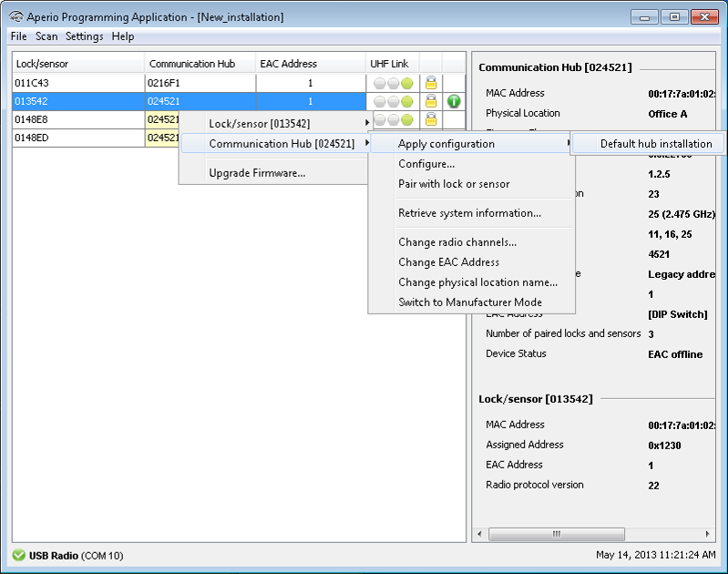This screenshot has width=728, height=574.
Task: Minimize the Aperio Programming Application window
Action: 644,17
